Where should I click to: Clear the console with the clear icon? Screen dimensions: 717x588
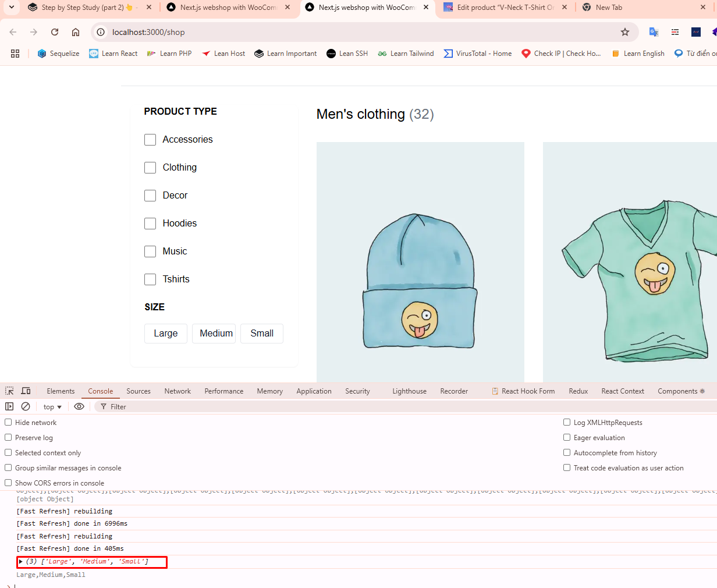click(x=26, y=406)
